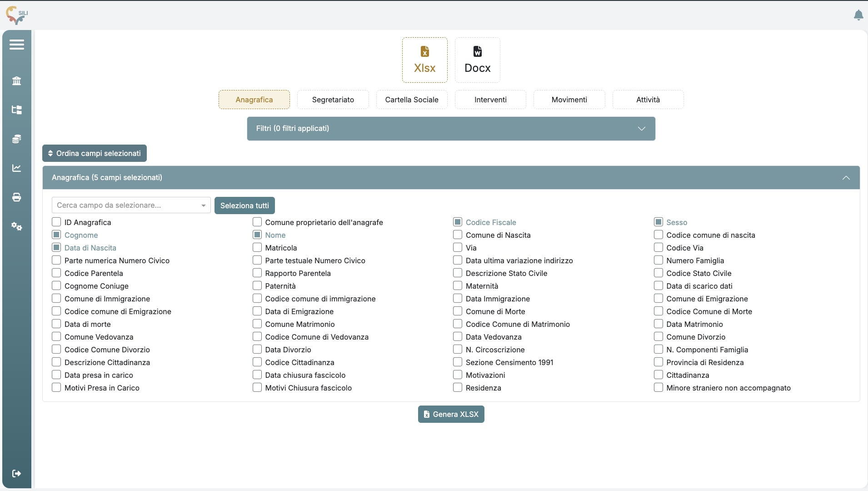868x491 pixels.
Task: Open the notifications bell icon
Action: 858,15
